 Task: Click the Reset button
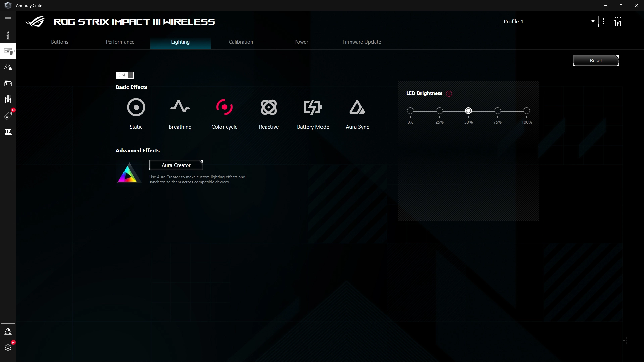tap(596, 60)
